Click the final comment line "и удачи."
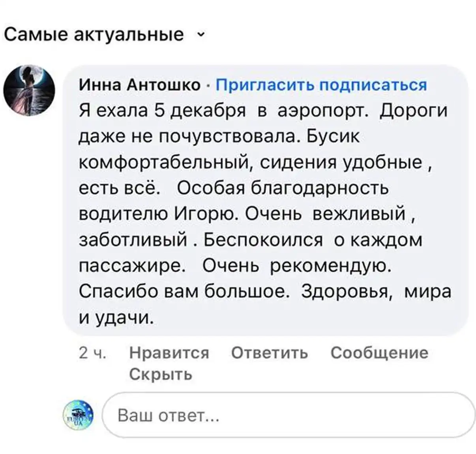The height and width of the screenshot is (454, 476). [116, 317]
